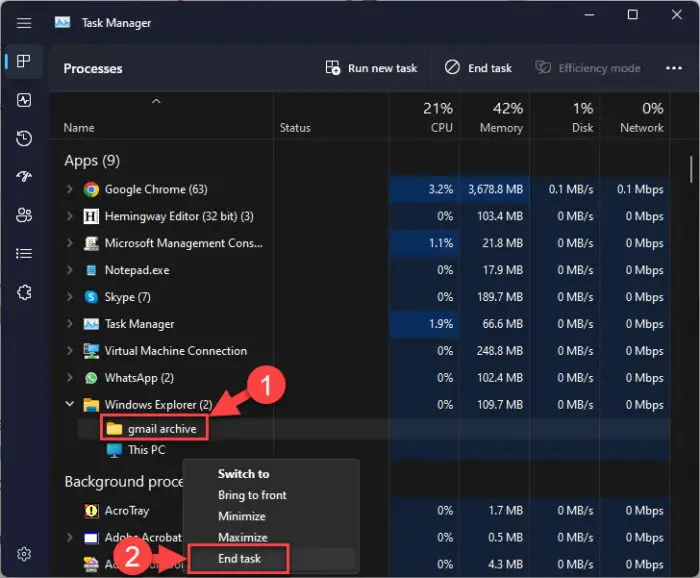Sort by the CPU column header
This screenshot has height=578, width=700.
(424, 116)
